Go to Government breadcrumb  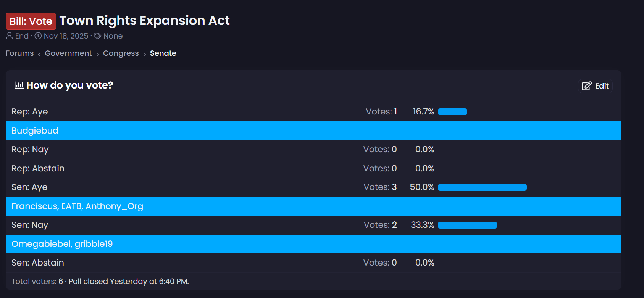(68, 53)
